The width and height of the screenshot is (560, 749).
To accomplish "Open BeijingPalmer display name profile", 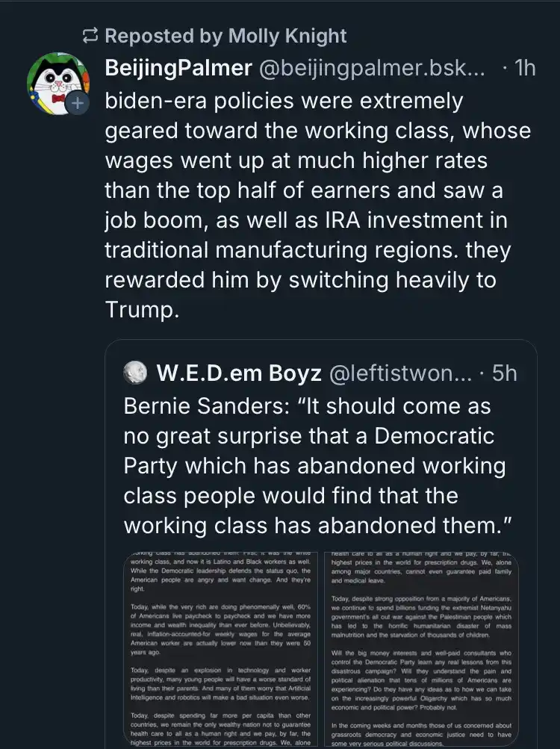I will [x=178, y=68].
